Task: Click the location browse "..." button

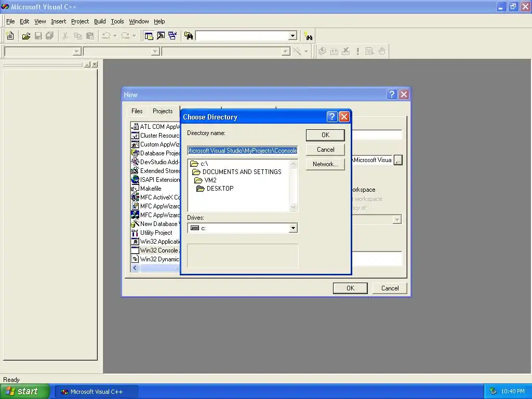Action: 398,160
